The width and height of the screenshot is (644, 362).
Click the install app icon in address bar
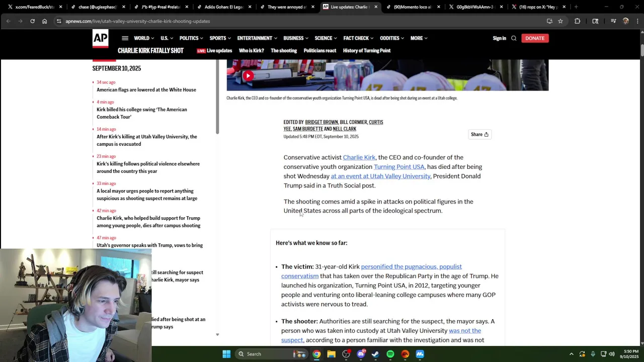[x=549, y=21]
